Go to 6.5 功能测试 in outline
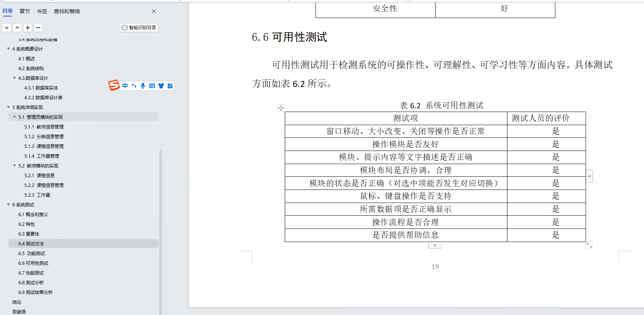 coord(32,254)
